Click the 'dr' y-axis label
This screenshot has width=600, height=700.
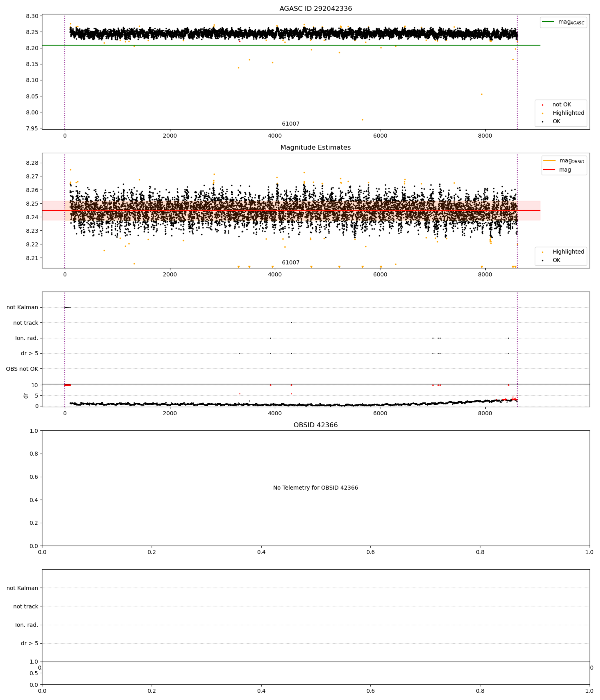[26, 396]
